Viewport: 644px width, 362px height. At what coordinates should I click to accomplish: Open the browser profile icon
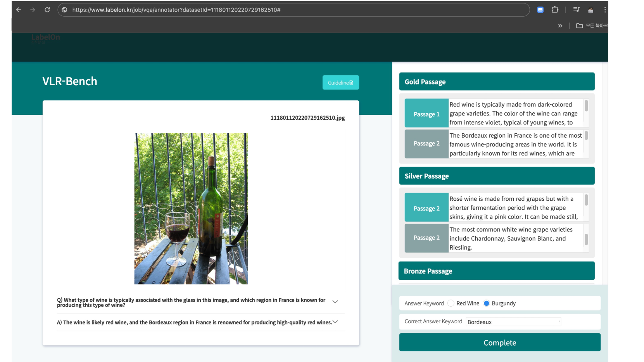(x=590, y=10)
